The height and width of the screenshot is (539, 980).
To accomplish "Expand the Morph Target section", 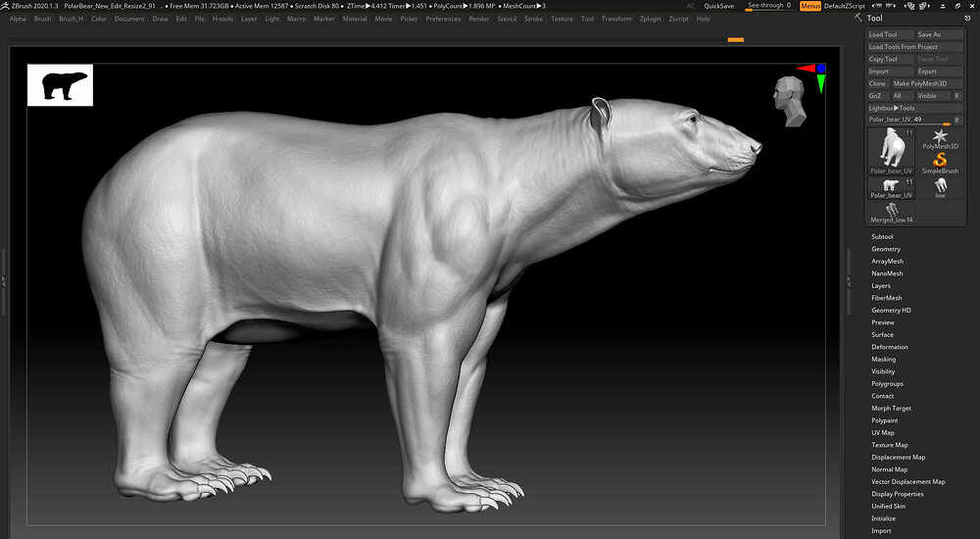I will [891, 409].
